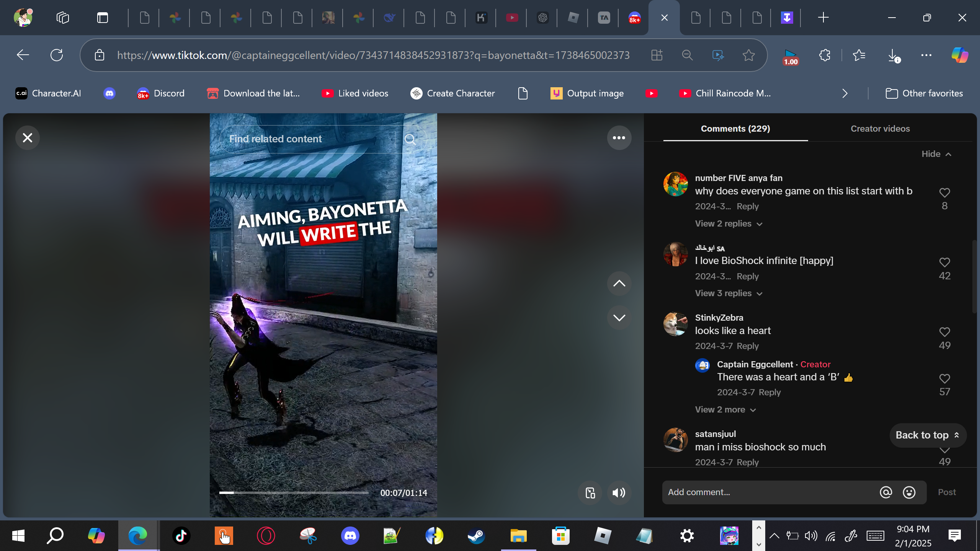Viewport: 980px width, 551px height.
Task: Close the TikTok video viewer
Action: click(28, 138)
